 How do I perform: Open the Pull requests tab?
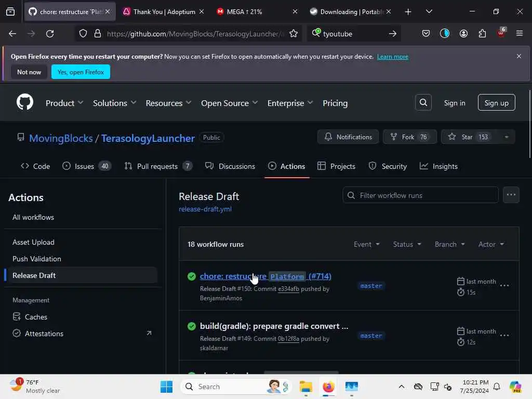(158, 166)
